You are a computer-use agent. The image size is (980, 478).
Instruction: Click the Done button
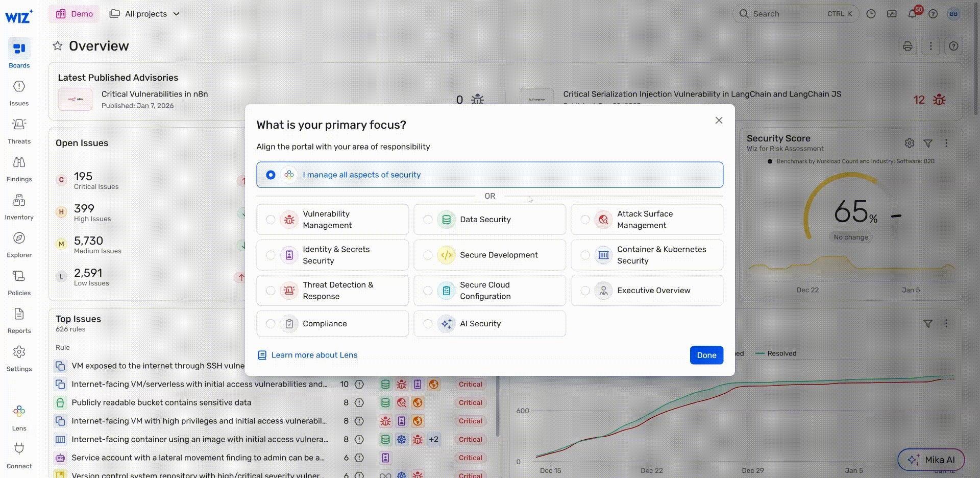click(706, 355)
